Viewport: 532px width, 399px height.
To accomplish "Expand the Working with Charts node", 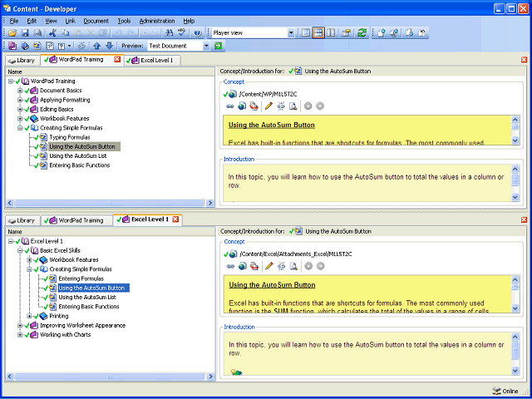I will coord(20,335).
